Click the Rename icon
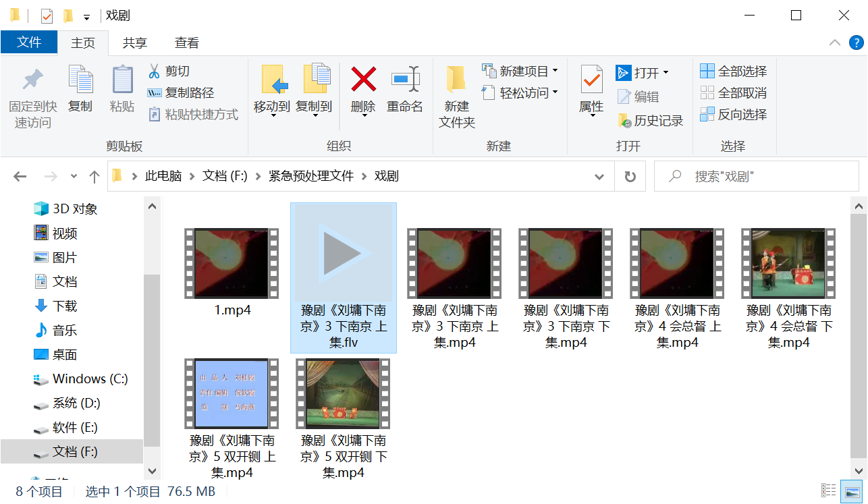 pos(405,80)
